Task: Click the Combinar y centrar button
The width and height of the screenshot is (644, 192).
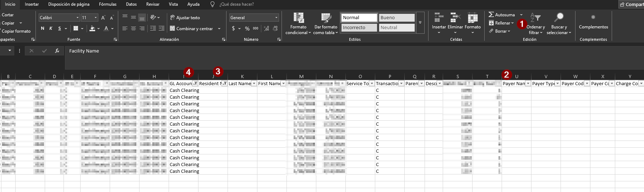Action: pyautogui.click(x=192, y=28)
